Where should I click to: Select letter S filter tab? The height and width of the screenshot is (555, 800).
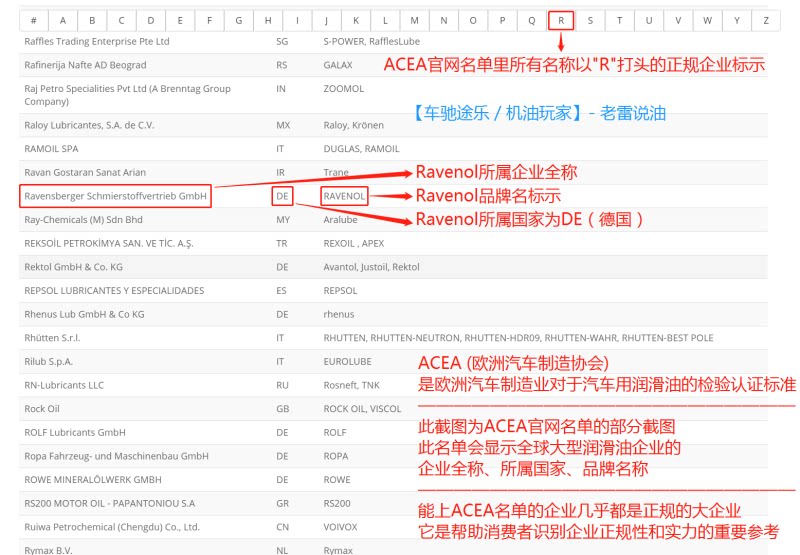(590, 20)
